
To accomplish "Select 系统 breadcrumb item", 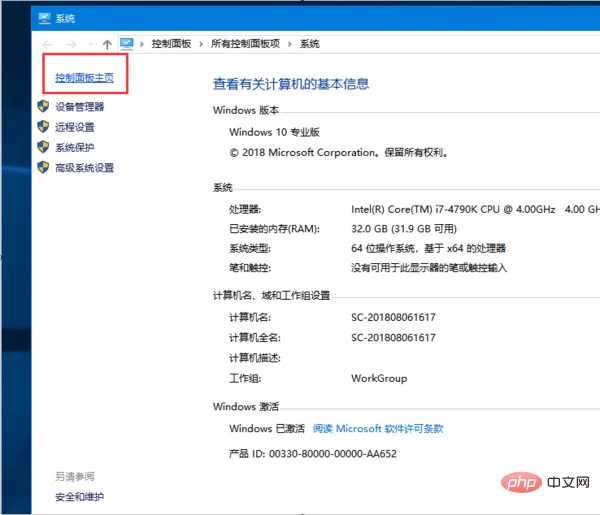I will click(x=310, y=44).
